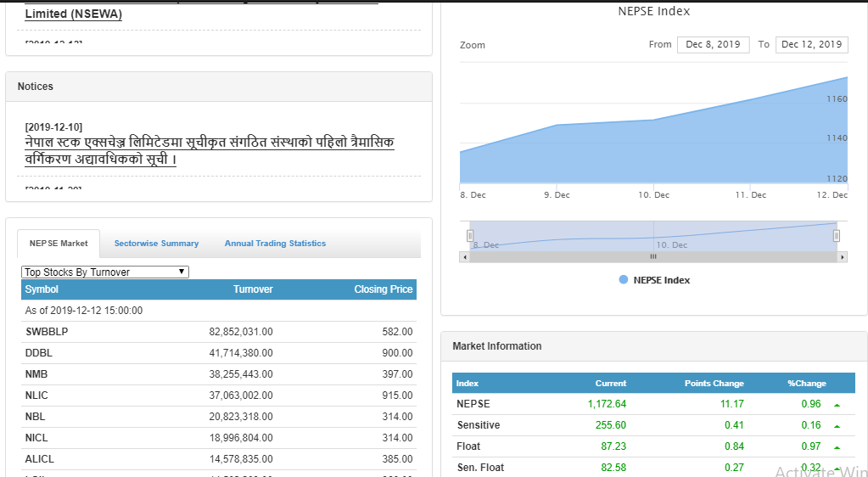Click Float current value 87.23
The height and width of the screenshot is (477, 868).
[x=613, y=446]
